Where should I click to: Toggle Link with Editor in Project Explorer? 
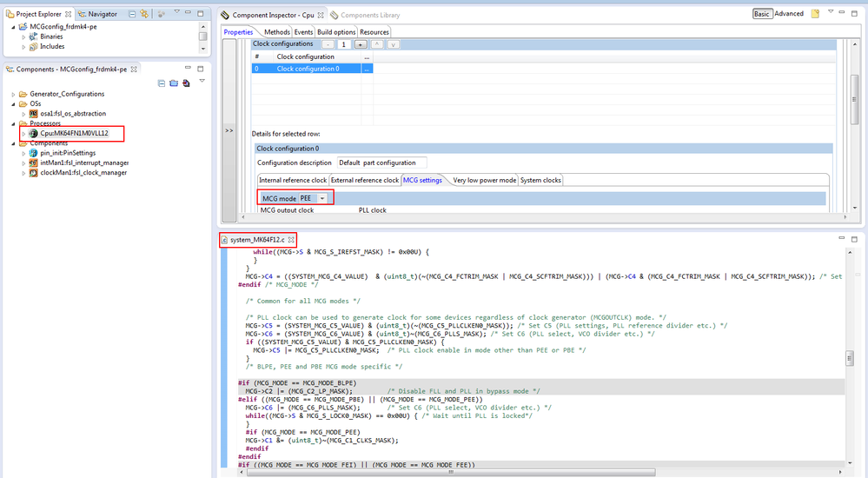[144, 14]
